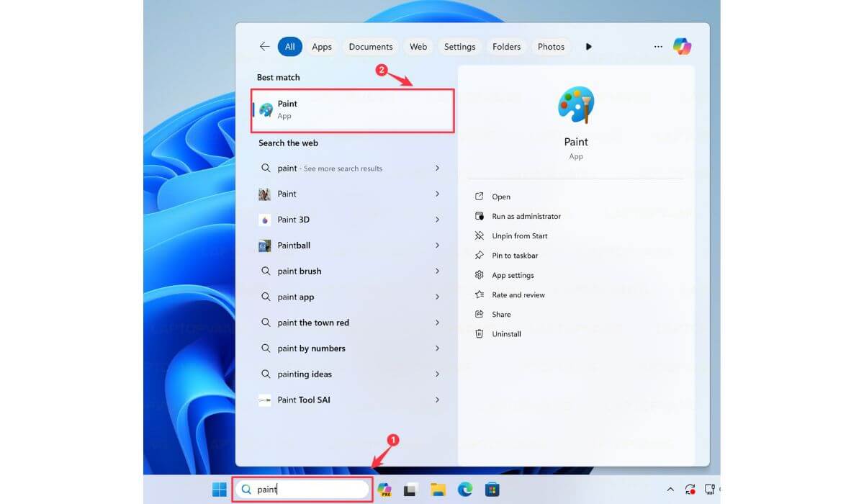Click the Open action's icon

[x=480, y=197]
